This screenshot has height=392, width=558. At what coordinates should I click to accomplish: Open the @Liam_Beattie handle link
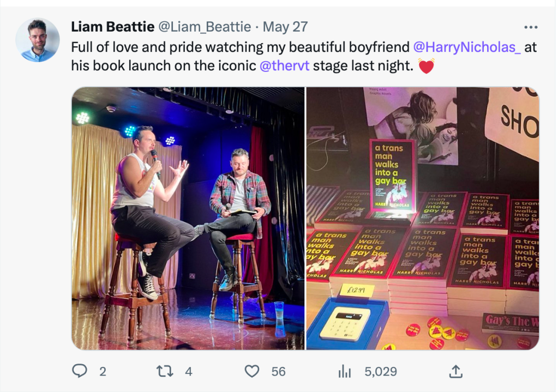[204, 26]
